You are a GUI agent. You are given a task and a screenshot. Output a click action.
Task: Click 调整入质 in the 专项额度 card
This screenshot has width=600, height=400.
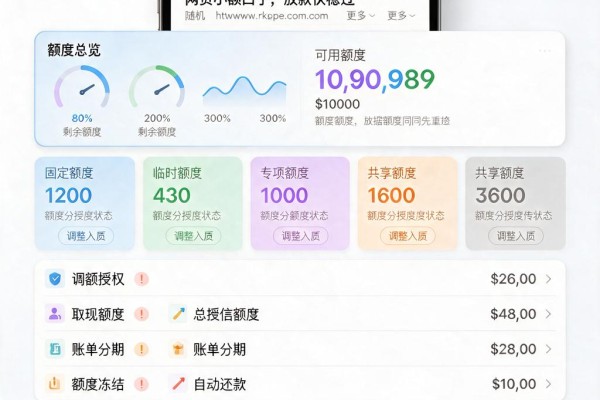click(301, 236)
